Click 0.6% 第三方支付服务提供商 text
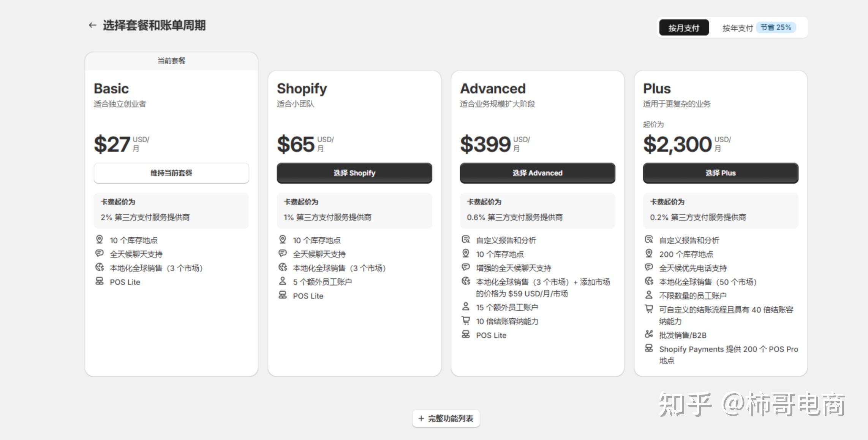The image size is (868, 440). tap(515, 217)
